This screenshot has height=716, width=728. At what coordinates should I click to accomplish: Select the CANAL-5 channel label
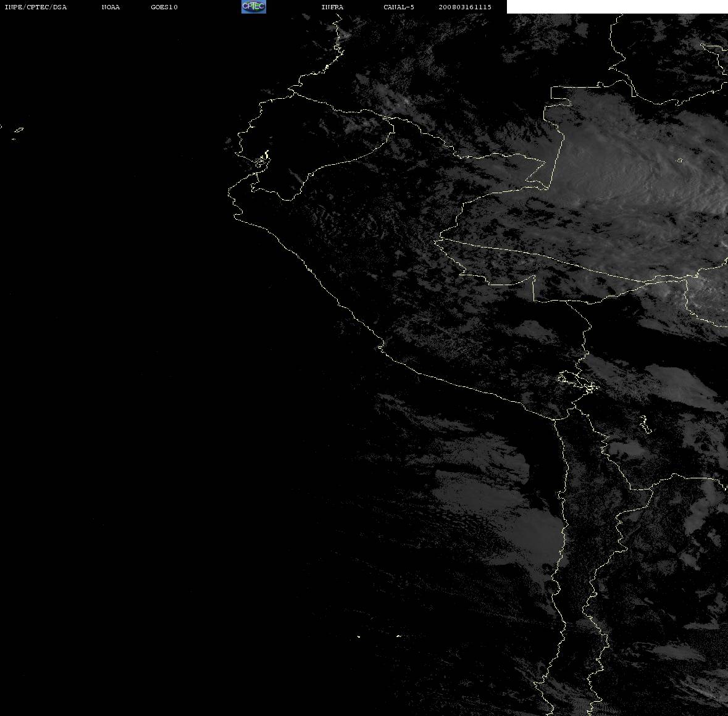click(x=399, y=7)
